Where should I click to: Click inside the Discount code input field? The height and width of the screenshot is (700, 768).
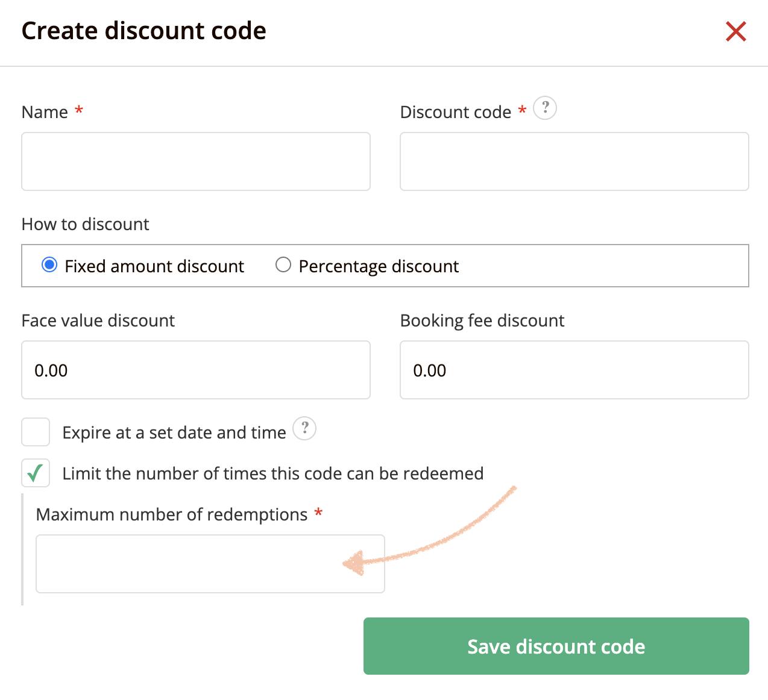tap(573, 161)
